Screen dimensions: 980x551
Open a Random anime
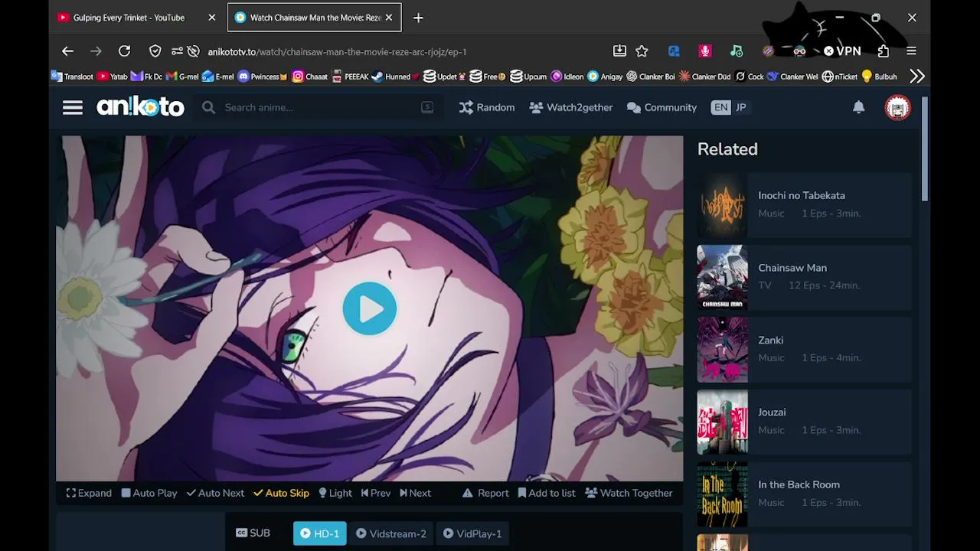click(487, 108)
